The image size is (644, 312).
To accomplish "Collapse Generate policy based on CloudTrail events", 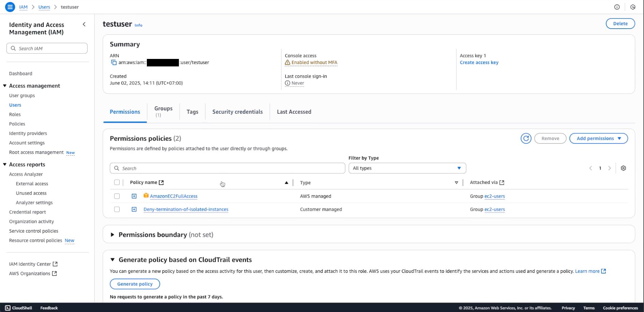I will 112,260.
